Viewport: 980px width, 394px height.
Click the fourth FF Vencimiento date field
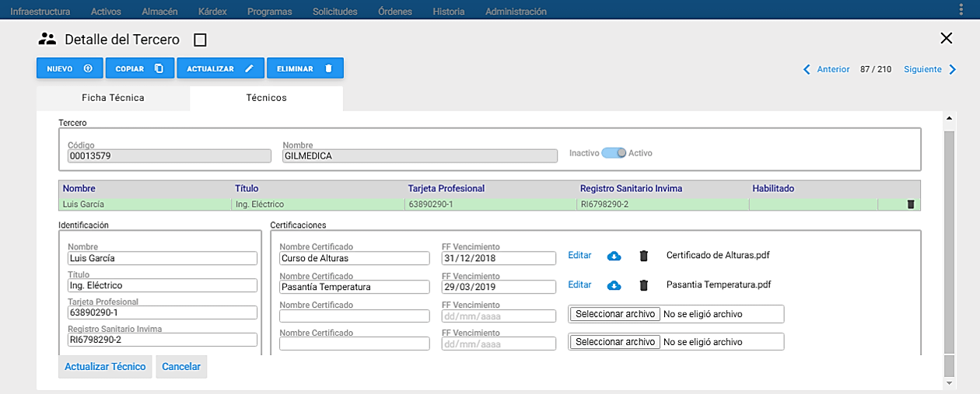pos(499,343)
